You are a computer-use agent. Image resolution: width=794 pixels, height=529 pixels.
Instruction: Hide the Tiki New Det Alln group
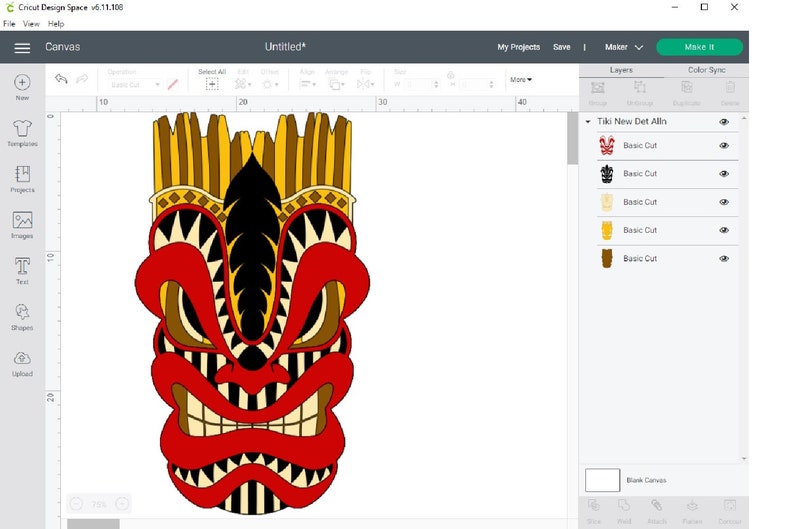click(x=724, y=121)
